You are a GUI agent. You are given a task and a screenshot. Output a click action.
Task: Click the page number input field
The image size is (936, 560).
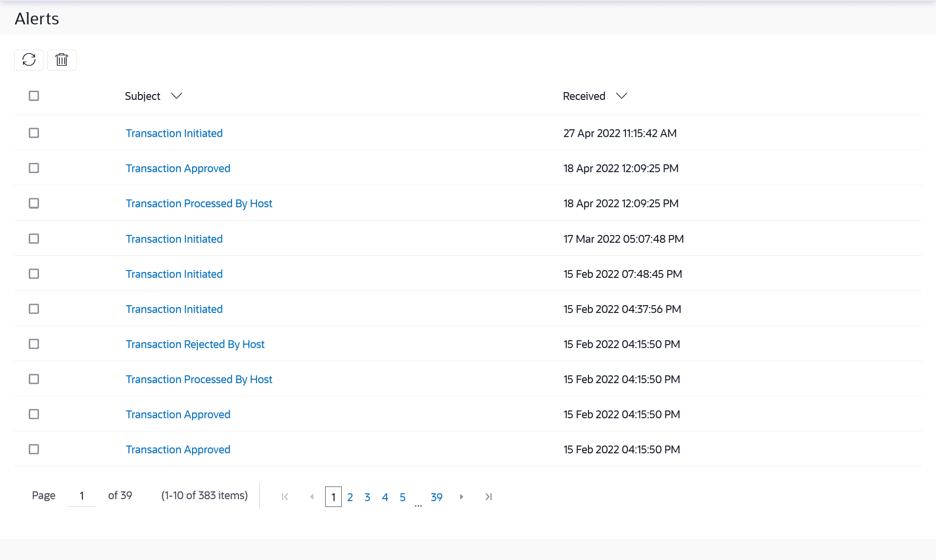[x=82, y=496]
